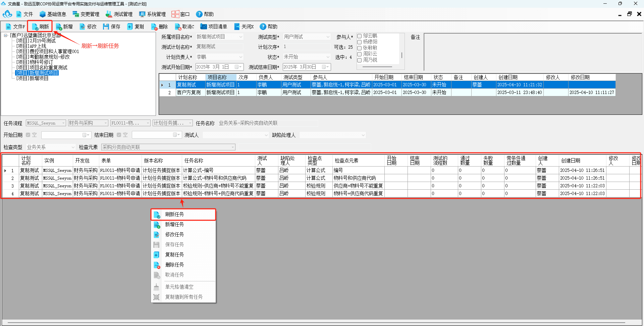Click the 删除 delete toolbar icon
Screen dimensions: 644x326
pyautogui.click(x=154, y=27)
